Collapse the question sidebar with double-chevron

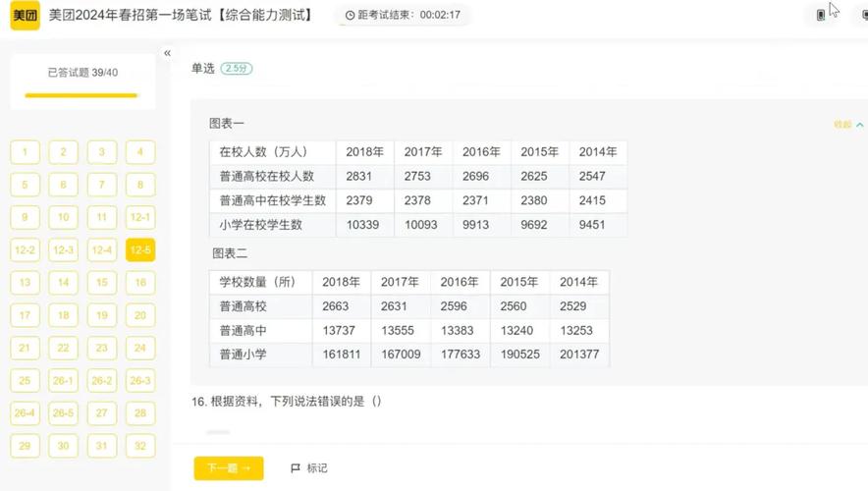[x=167, y=53]
